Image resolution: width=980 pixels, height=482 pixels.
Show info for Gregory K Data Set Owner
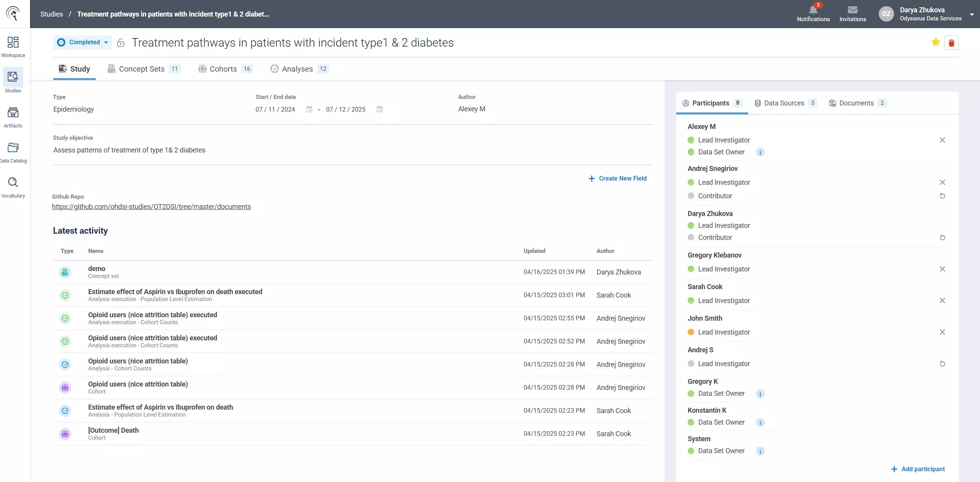760,394
